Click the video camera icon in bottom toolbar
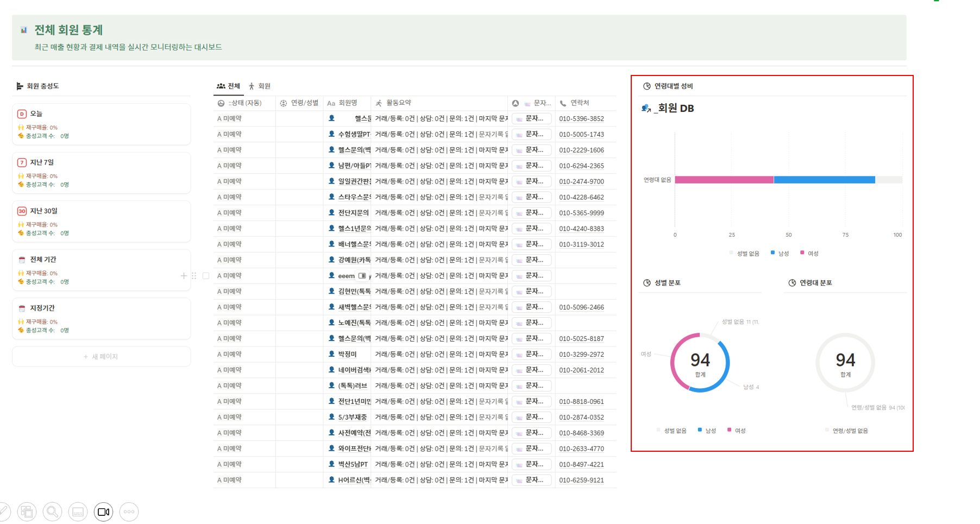The height and width of the screenshot is (524, 980). tap(103, 512)
